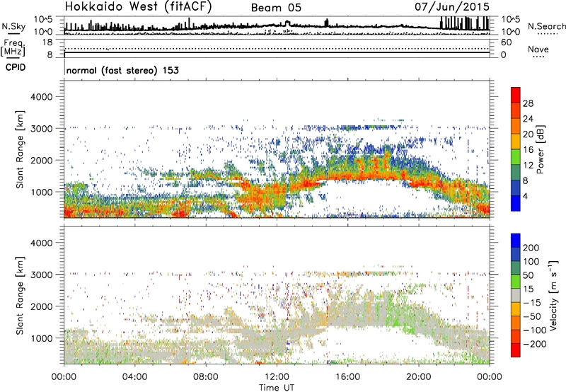566x392 pixels.
Task: Click the '18' frequency axis tick
Action: click(x=47, y=42)
